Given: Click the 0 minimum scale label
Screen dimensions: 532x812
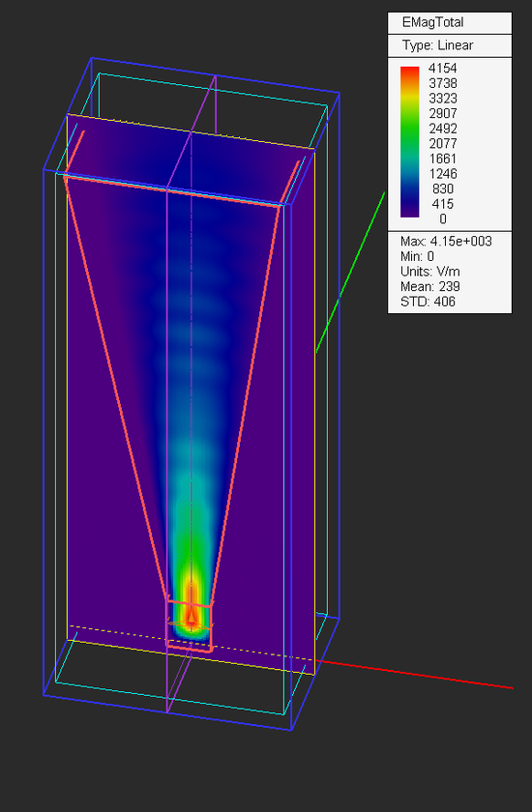Looking at the screenshot, I should [x=443, y=219].
